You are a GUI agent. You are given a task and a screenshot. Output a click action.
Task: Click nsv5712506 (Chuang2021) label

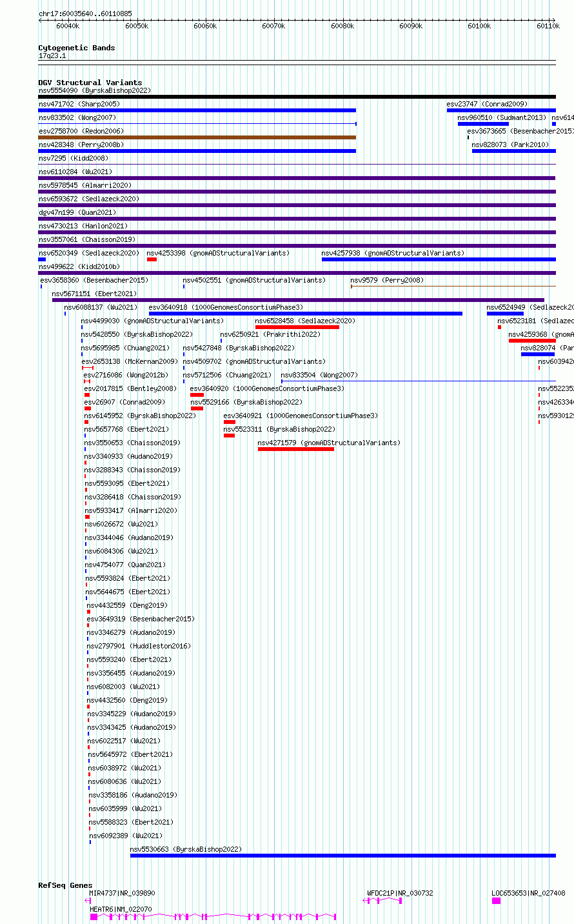pos(227,375)
